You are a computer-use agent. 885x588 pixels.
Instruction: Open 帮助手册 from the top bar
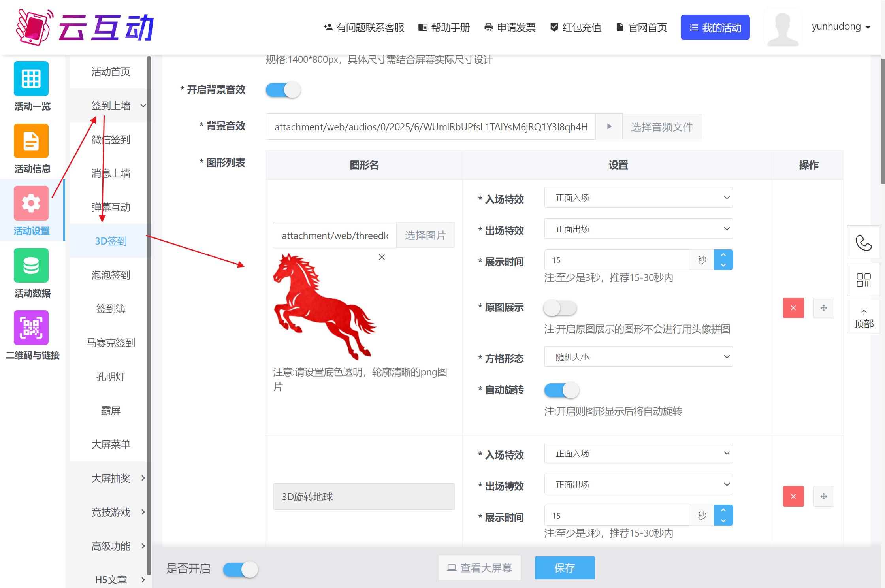444,27
